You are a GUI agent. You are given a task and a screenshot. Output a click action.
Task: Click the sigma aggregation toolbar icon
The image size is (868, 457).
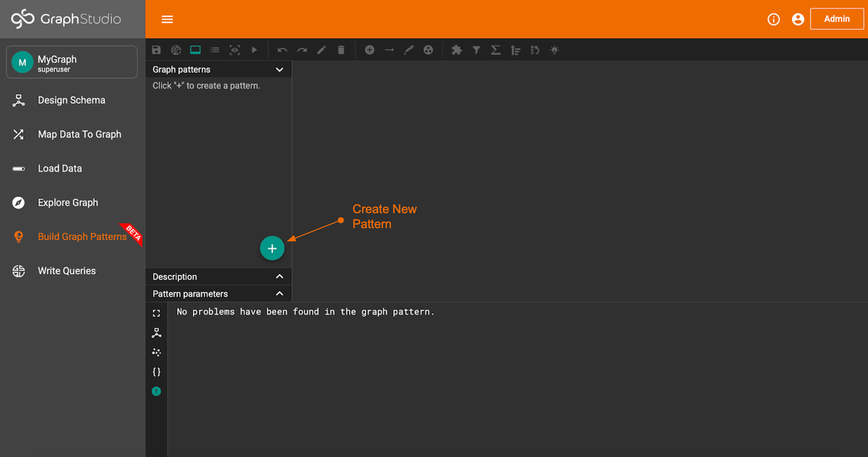tap(496, 50)
